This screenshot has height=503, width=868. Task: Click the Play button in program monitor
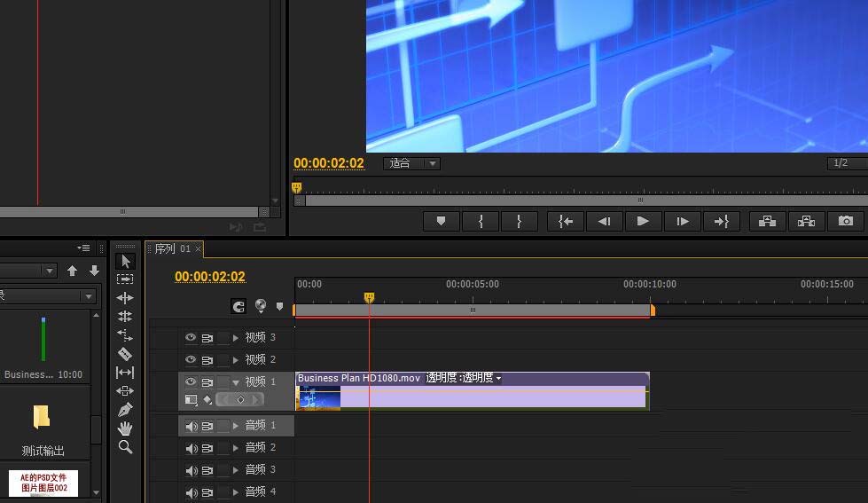coord(643,221)
